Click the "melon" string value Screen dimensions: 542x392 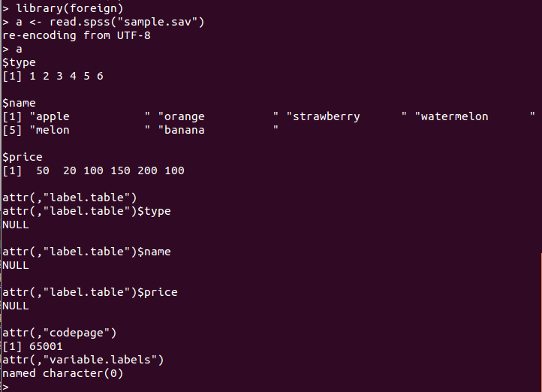90,130
